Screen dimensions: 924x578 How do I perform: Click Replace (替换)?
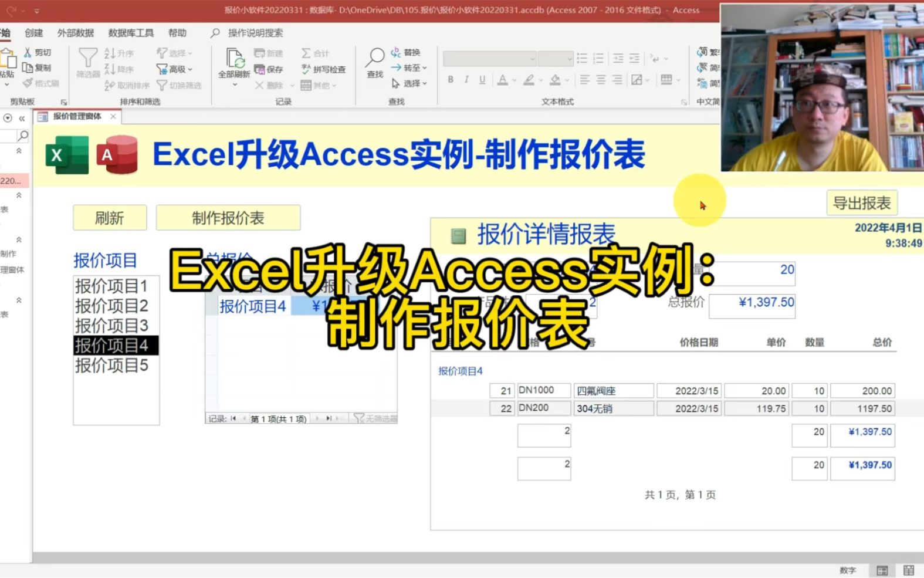click(406, 52)
